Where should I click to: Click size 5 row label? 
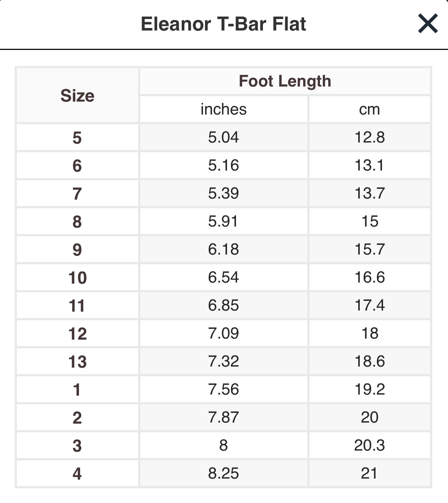point(77,138)
